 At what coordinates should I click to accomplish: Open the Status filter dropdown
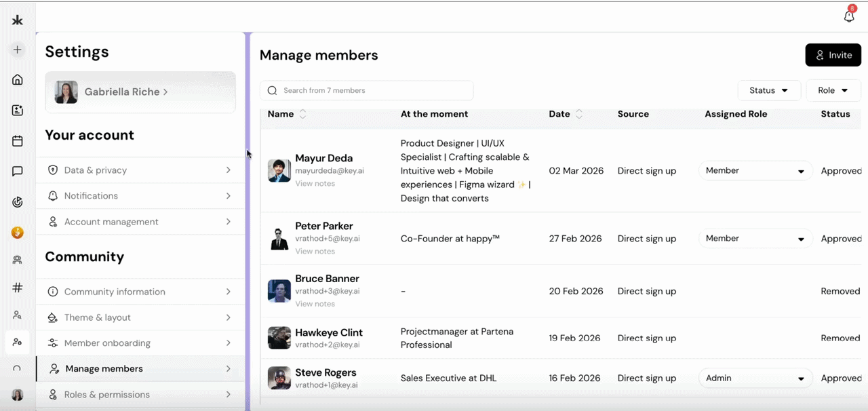coord(769,90)
